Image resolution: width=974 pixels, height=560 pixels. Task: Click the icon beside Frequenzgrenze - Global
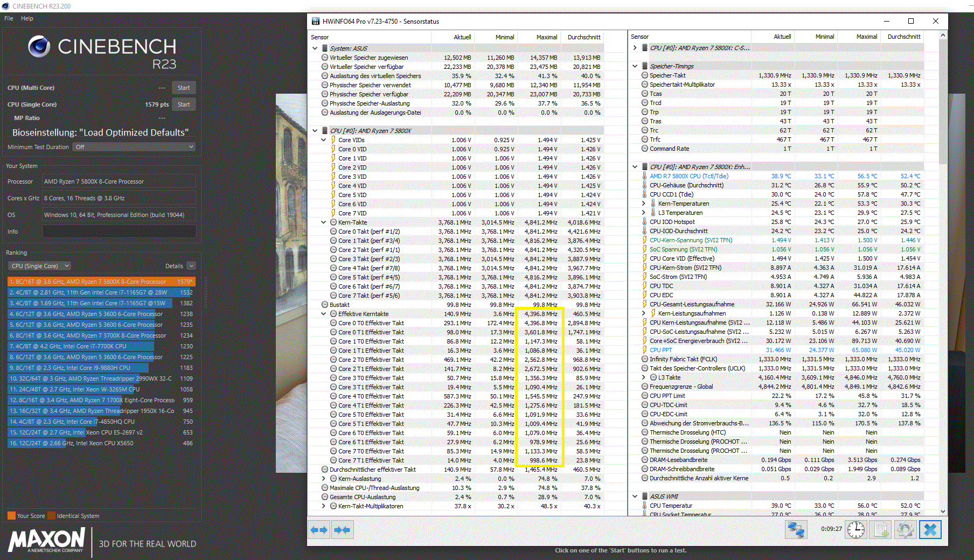click(645, 387)
